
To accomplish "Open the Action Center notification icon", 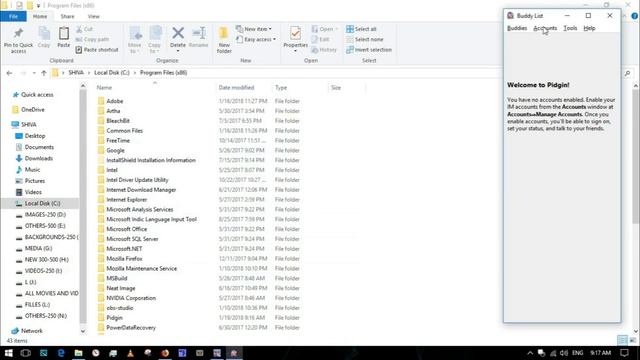I will (624, 353).
